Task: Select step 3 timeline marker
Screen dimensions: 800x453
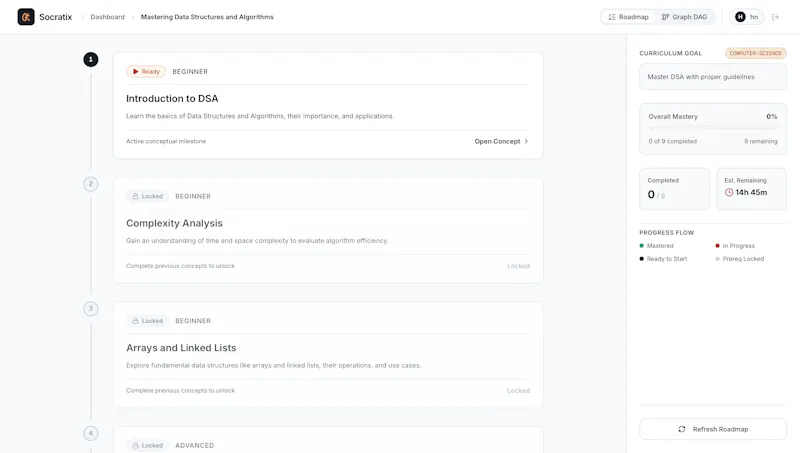Action: pos(91,309)
